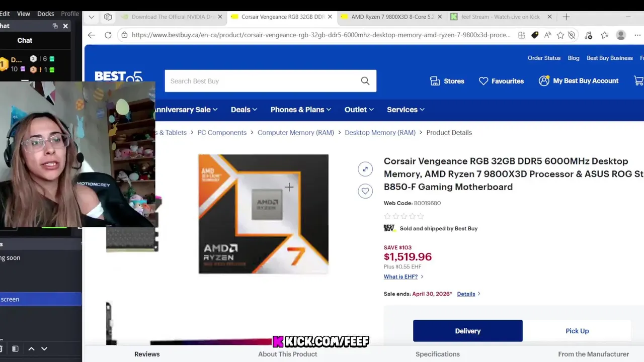Open Best Buy Business link
The width and height of the screenshot is (644, 362).
coord(609,58)
